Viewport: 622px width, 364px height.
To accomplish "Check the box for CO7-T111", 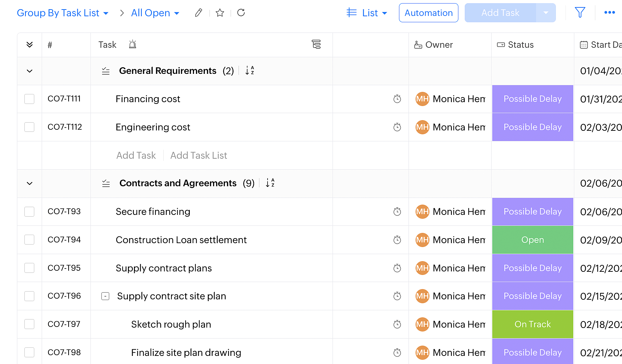I will 29,99.
